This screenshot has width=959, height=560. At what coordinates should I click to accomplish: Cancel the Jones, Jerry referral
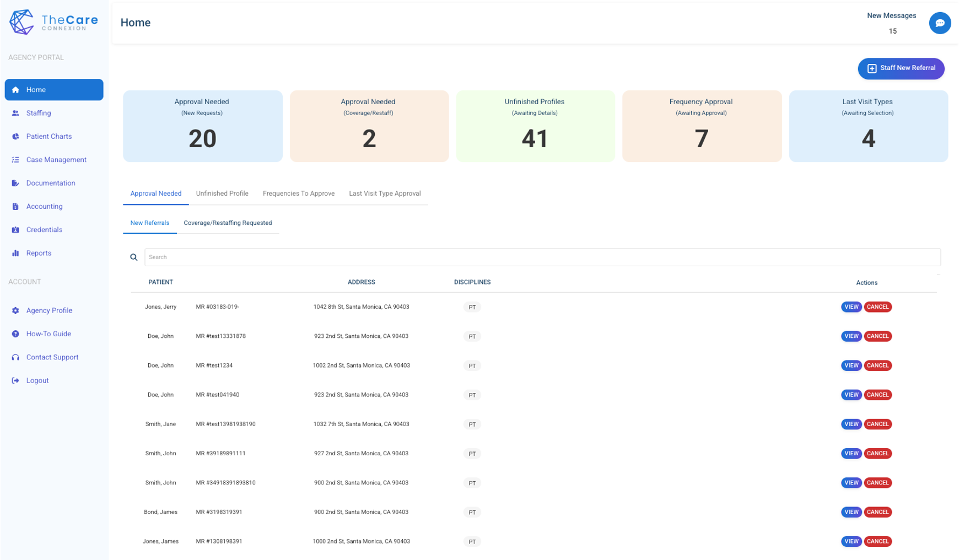877,307
